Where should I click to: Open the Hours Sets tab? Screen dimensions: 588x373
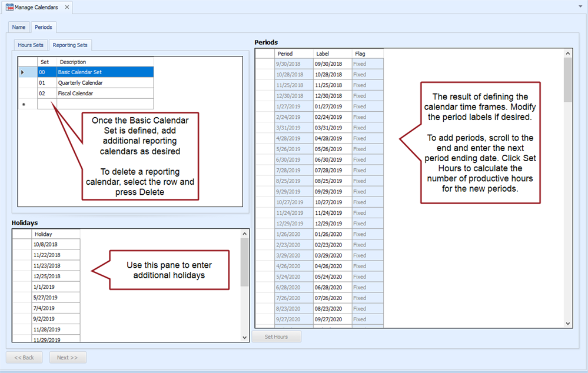click(x=31, y=45)
